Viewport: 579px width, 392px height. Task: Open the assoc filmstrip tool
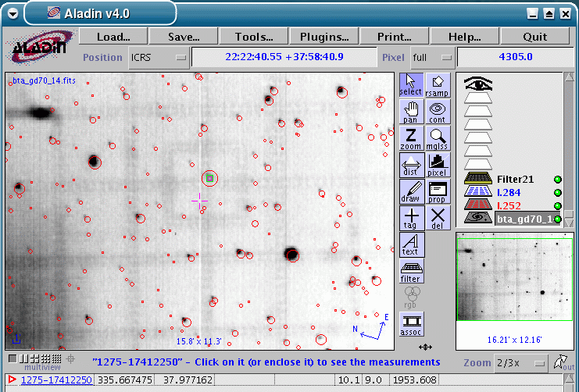[410, 323]
